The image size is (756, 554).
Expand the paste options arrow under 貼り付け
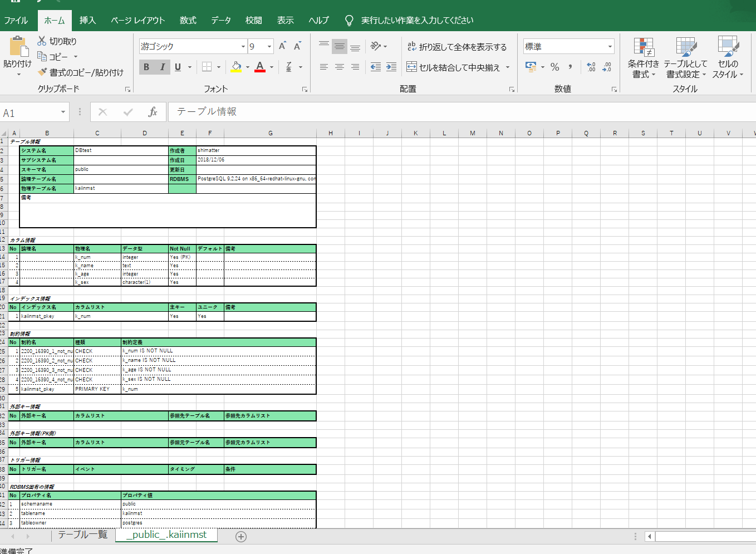click(x=18, y=75)
